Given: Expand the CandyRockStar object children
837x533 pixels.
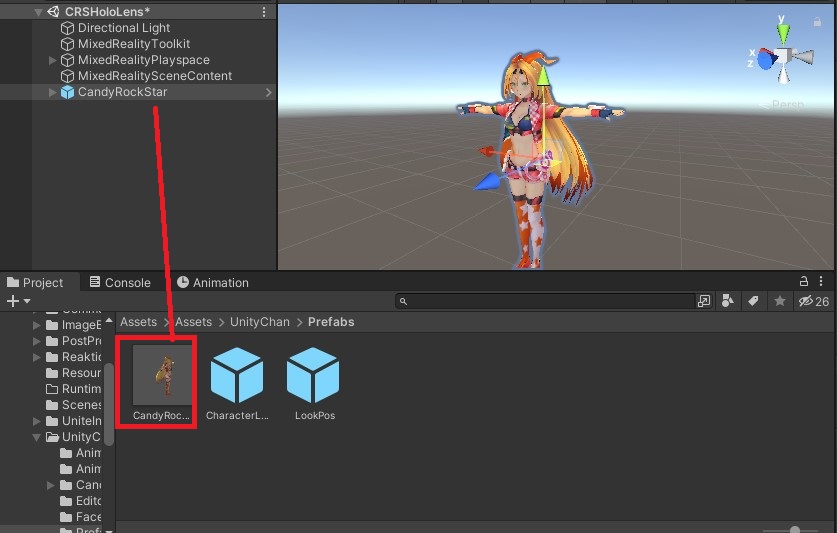Looking at the screenshot, I should (52, 92).
